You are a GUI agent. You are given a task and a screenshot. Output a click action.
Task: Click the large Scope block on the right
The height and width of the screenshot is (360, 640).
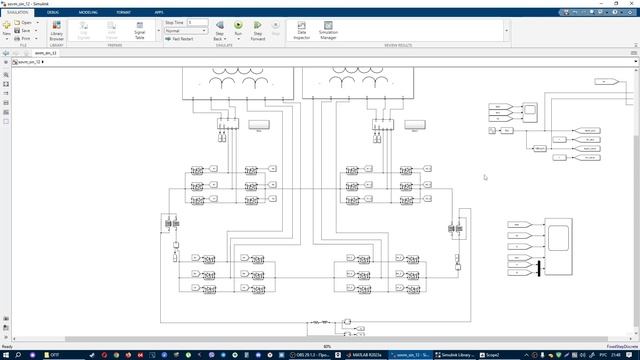tap(558, 247)
